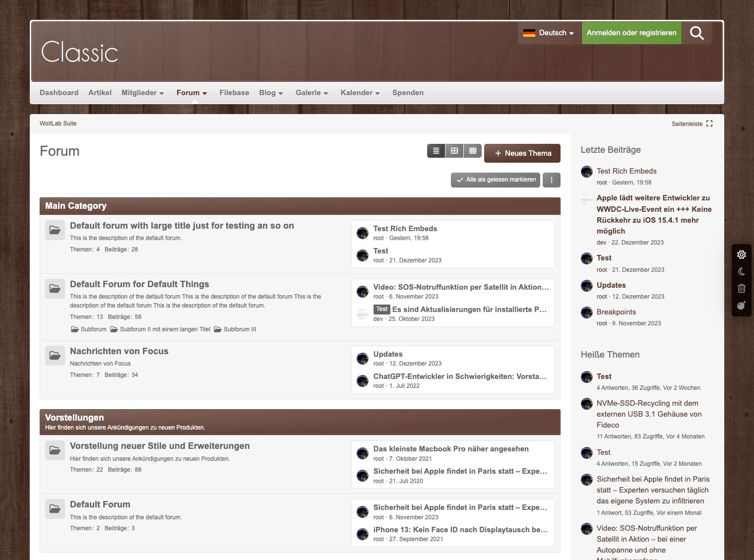
Task: Expand the Mitglieder dropdown menu
Action: 142,93
